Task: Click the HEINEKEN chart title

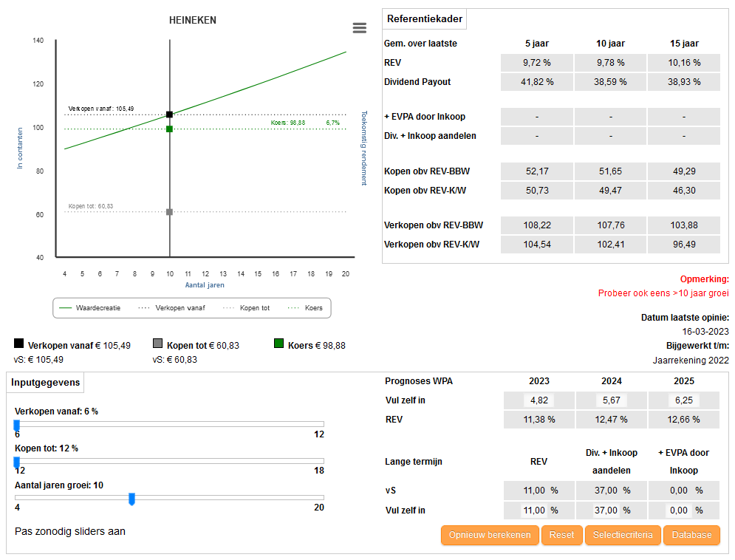Action: [193, 20]
